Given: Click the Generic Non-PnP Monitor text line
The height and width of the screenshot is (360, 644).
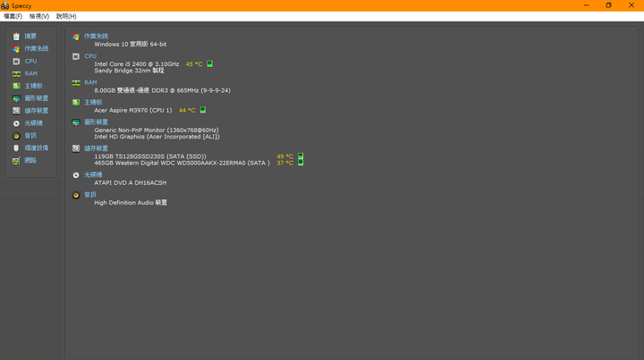Looking at the screenshot, I should (x=157, y=130).
